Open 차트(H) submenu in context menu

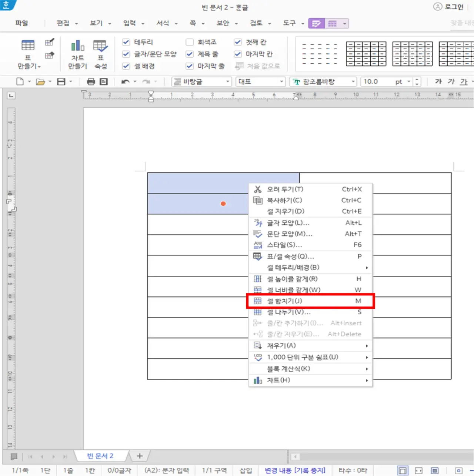coord(310,380)
